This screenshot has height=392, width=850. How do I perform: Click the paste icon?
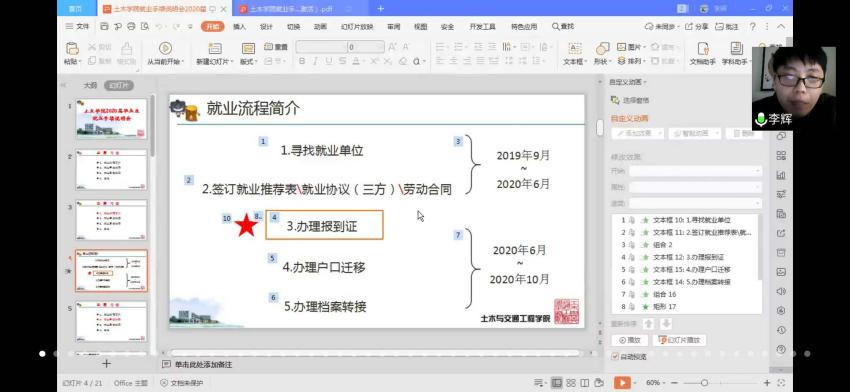72,49
